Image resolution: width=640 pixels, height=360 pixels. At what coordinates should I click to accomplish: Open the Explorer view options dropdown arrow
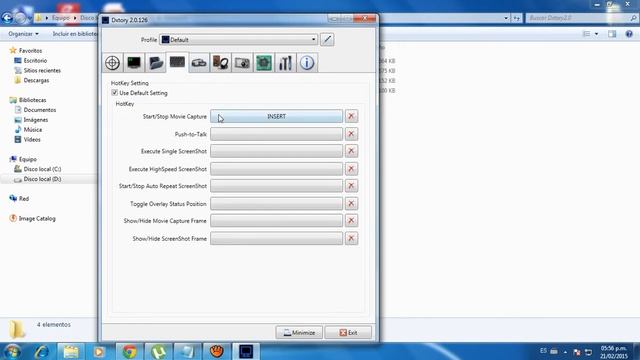click(x=596, y=34)
